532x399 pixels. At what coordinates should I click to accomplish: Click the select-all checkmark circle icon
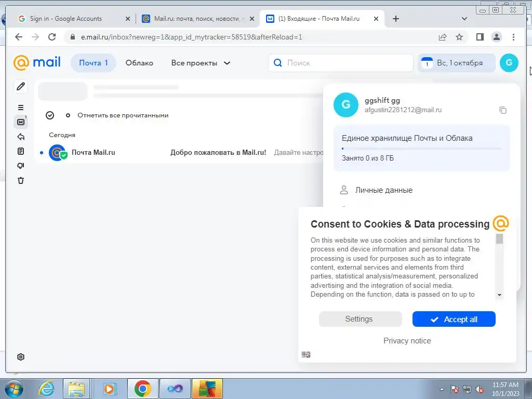(x=50, y=115)
